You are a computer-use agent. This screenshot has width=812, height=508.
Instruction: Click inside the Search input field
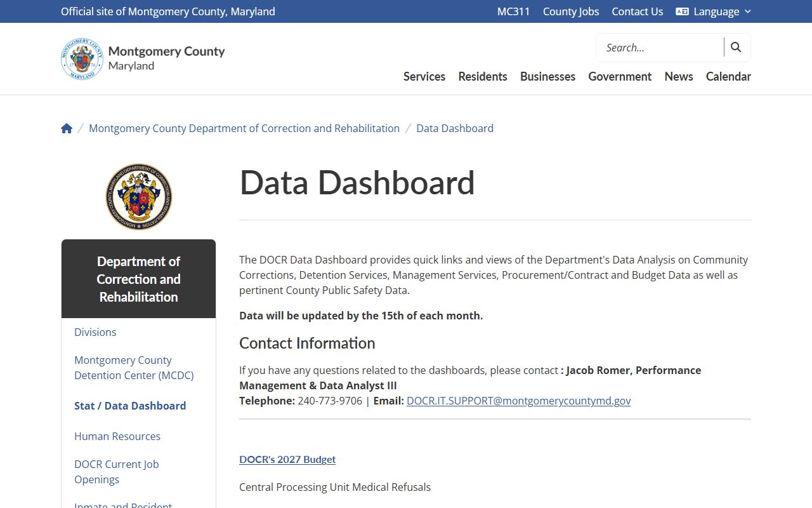[x=660, y=48]
